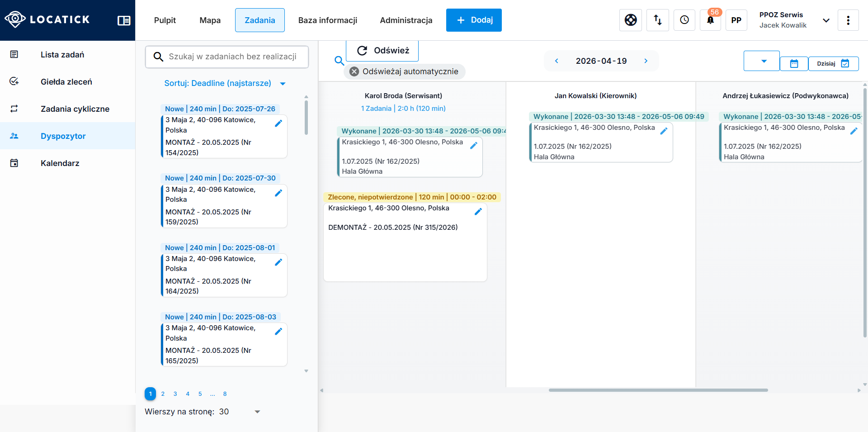The width and height of the screenshot is (868, 432).
Task: Edit task Nr 159/2025 pencil icon
Action: click(x=278, y=193)
